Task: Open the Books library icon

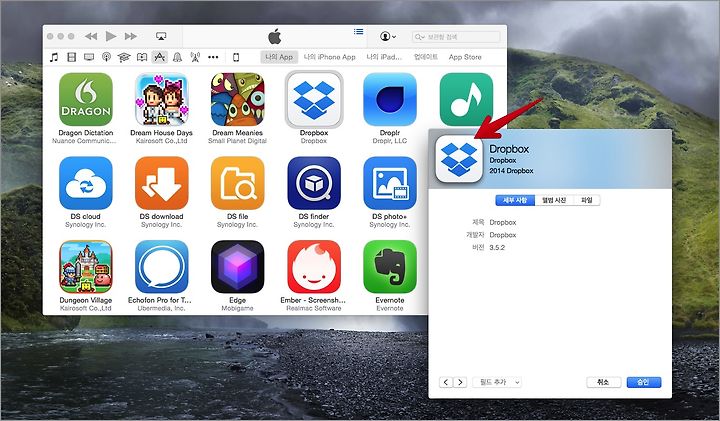Action: tap(142, 57)
